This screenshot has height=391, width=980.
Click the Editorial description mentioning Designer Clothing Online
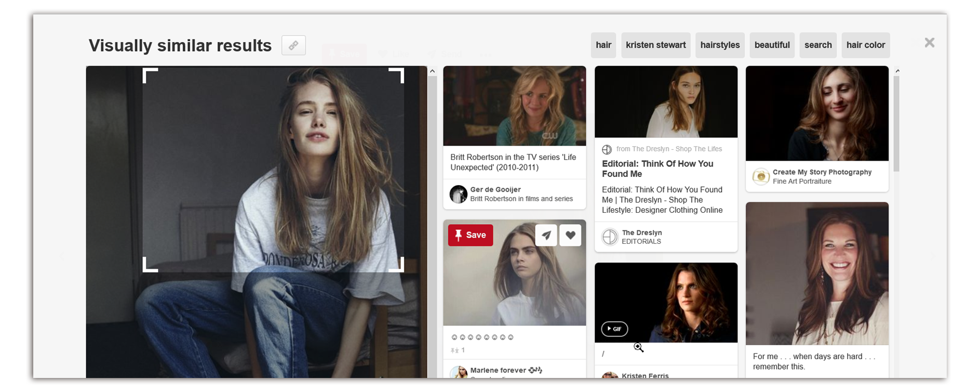[x=662, y=200]
